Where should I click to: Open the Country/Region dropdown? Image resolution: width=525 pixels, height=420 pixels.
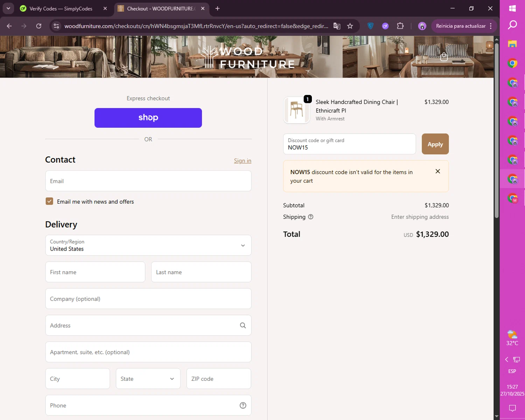pos(148,245)
